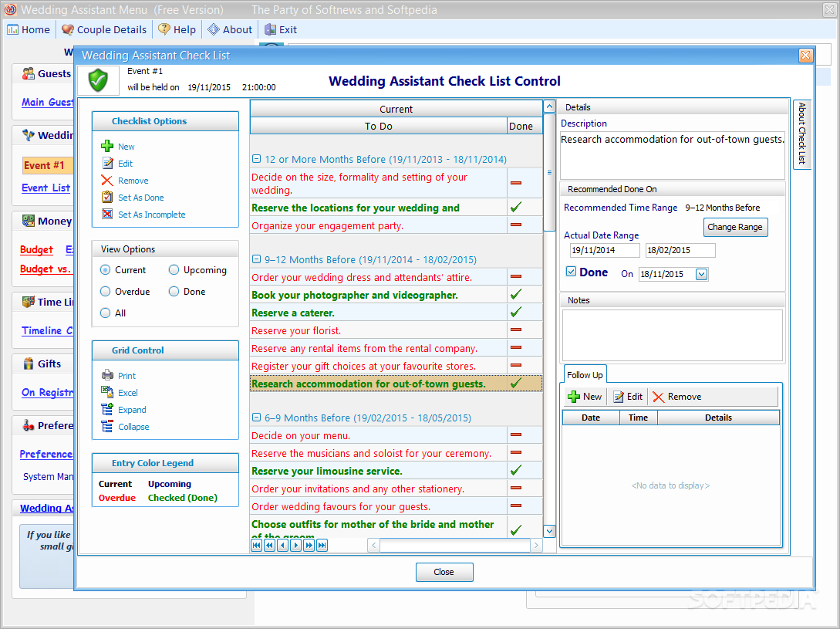This screenshot has width=840, height=629.
Task: Click the Set As Done clipboard icon
Action: tap(107, 197)
